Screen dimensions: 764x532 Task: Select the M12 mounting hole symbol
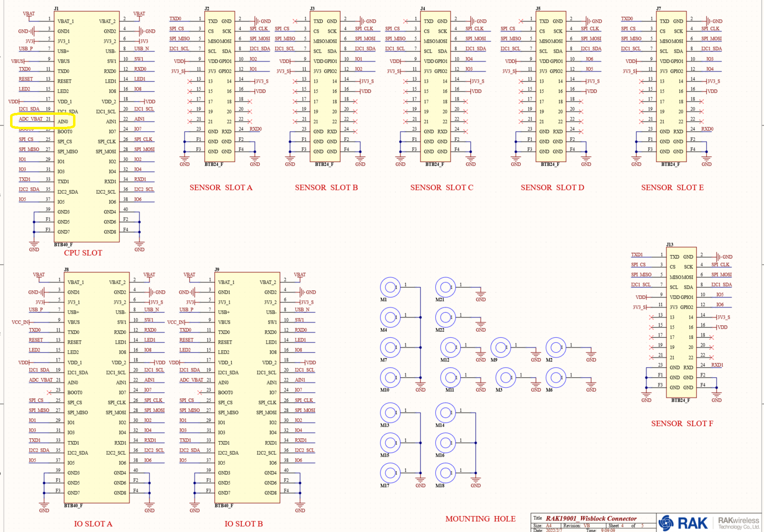450,347
